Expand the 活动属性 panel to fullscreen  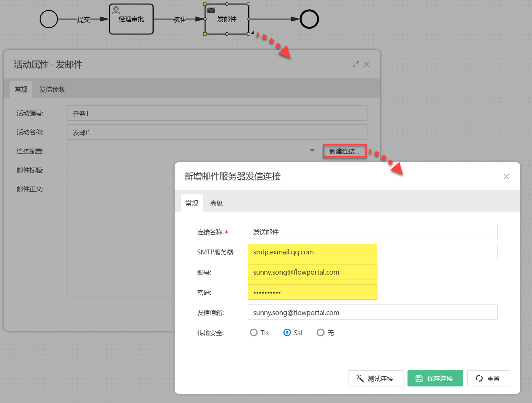coord(356,64)
